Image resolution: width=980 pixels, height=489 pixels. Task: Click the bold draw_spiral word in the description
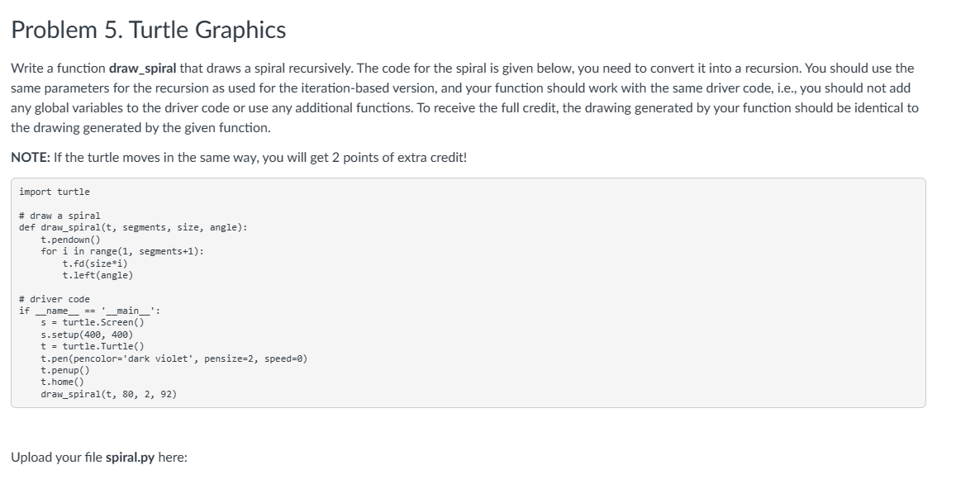[x=142, y=69]
